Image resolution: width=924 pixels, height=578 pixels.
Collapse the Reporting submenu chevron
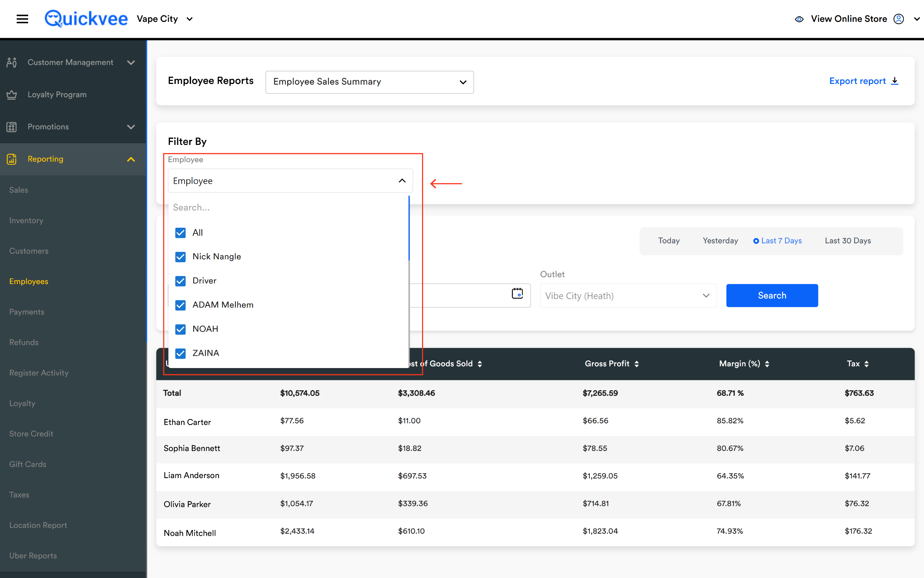pos(131,159)
